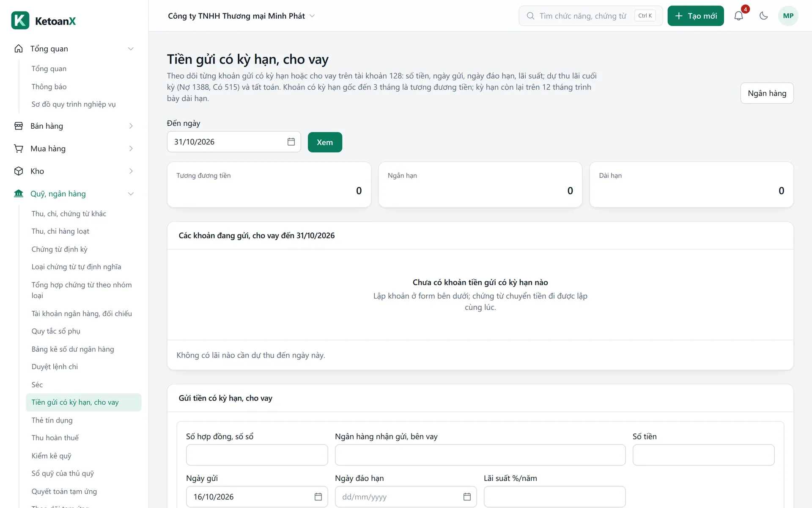Click the Lãi suất %/năm field
This screenshot has height=508, width=812.
tap(554, 497)
